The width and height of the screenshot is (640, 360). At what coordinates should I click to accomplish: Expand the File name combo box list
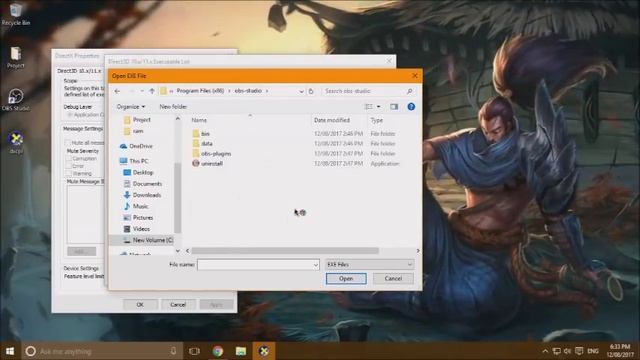click(x=316, y=265)
